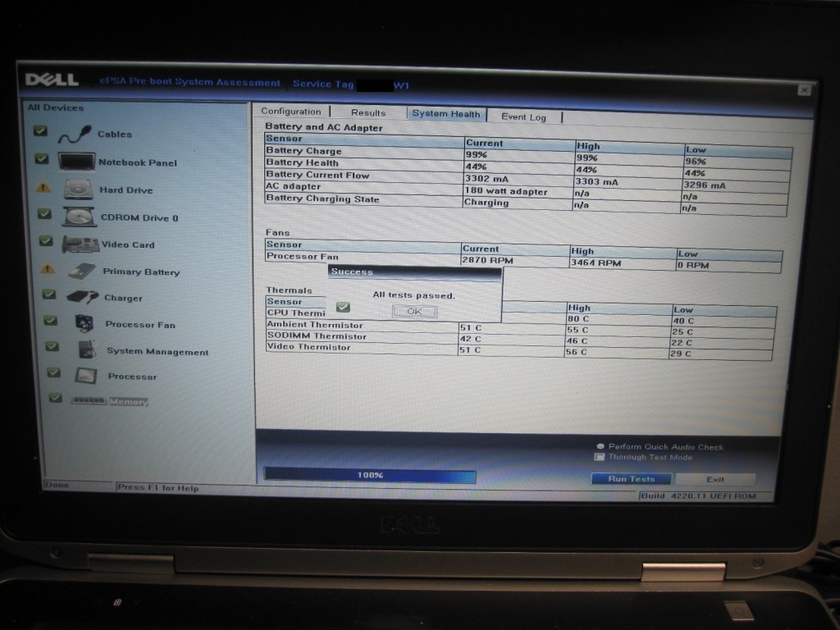
Task: Open the Event Log tab
Action: tap(523, 117)
